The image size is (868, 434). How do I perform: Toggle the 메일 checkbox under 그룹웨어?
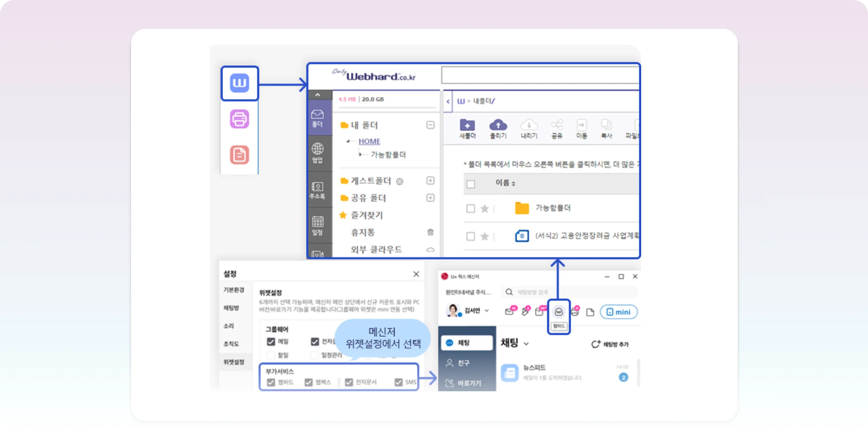click(x=271, y=342)
